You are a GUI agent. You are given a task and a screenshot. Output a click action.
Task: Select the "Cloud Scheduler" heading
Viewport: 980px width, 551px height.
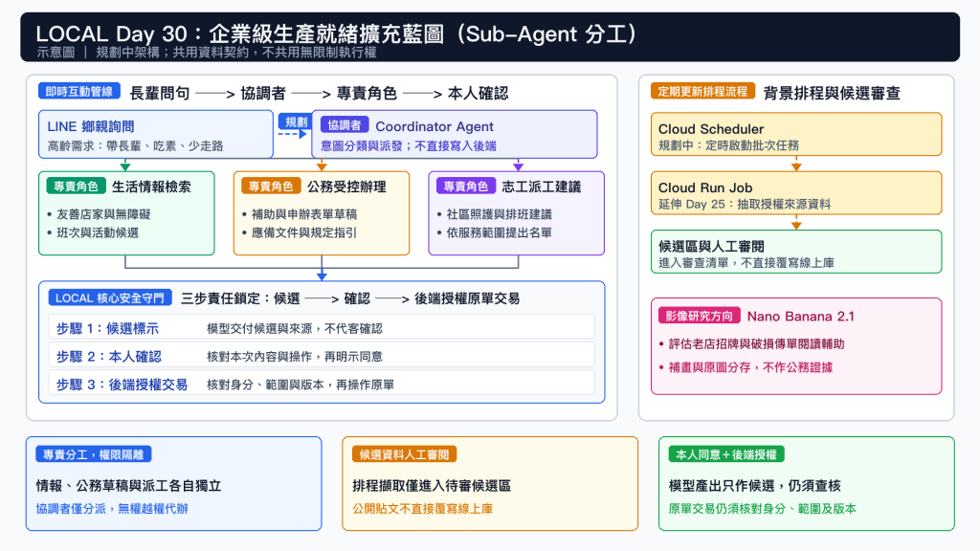pyautogui.click(x=711, y=129)
